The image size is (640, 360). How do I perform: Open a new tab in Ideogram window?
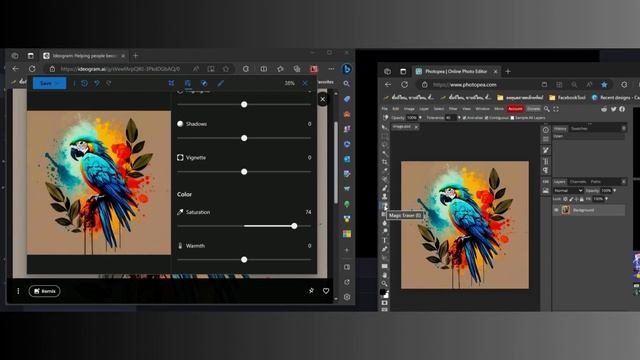click(x=136, y=56)
